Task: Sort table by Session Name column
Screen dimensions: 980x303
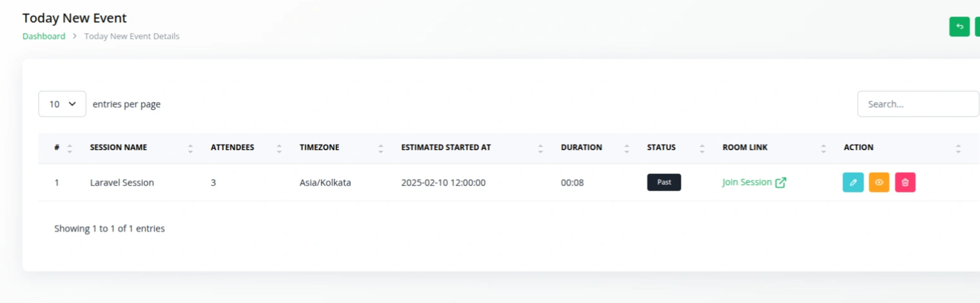Action: point(190,148)
